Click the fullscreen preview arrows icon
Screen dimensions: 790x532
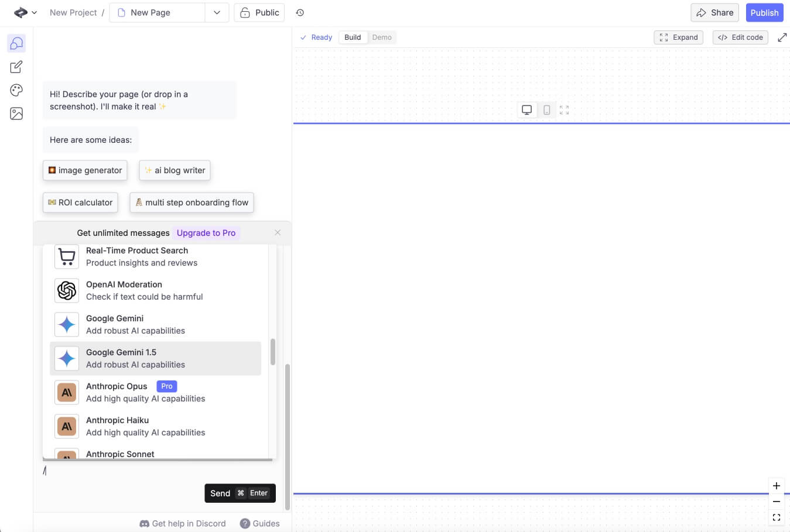[x=564, y=110]
